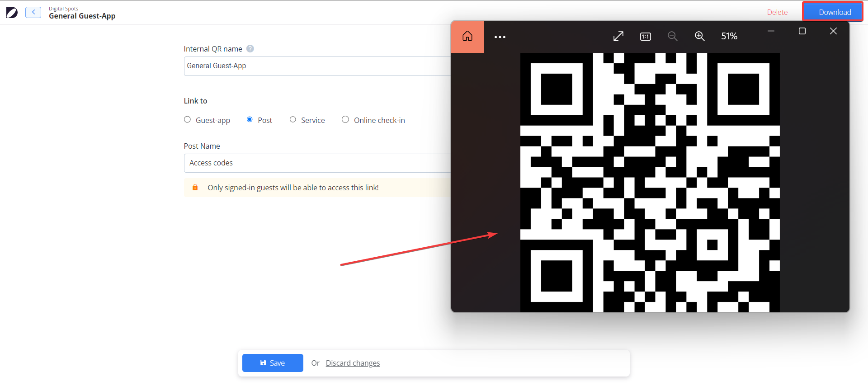Click the orange lock icon in warning

(195, 187)
